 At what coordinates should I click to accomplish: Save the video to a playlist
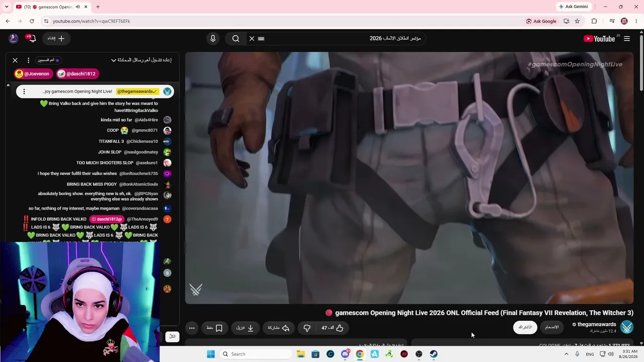point(214,328)
